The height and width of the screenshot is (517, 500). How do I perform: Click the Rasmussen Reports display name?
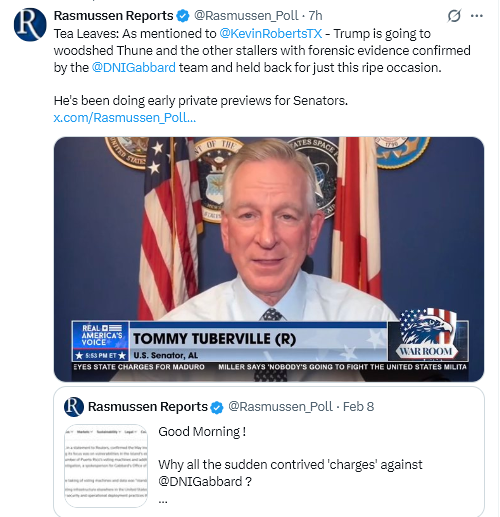click(113, 16)
